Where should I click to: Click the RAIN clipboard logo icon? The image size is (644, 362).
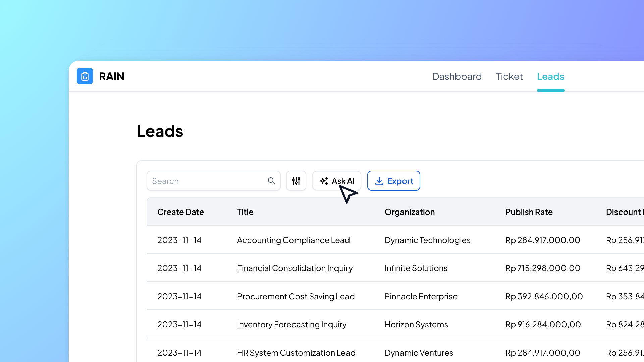(85, 76)
